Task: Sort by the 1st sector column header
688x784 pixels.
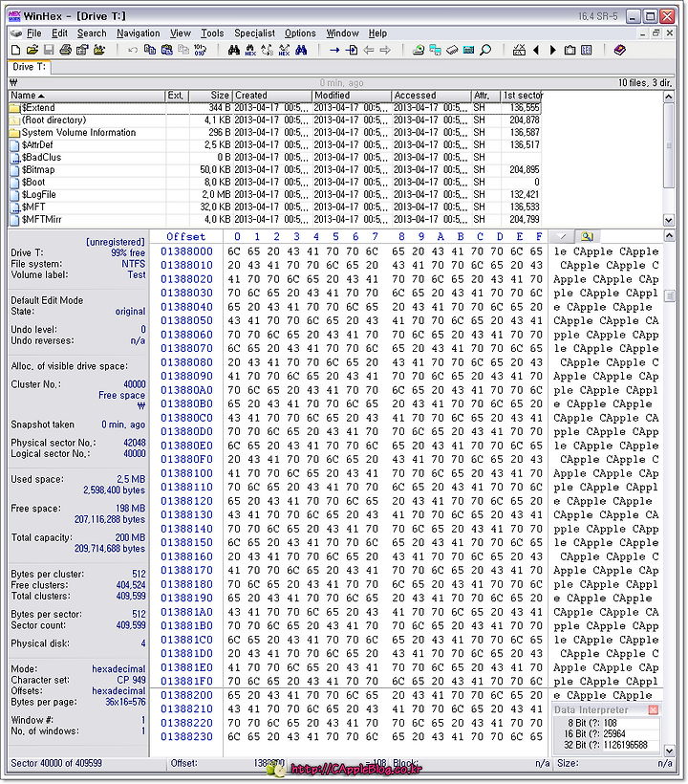Action: click(x=522, y=96)
